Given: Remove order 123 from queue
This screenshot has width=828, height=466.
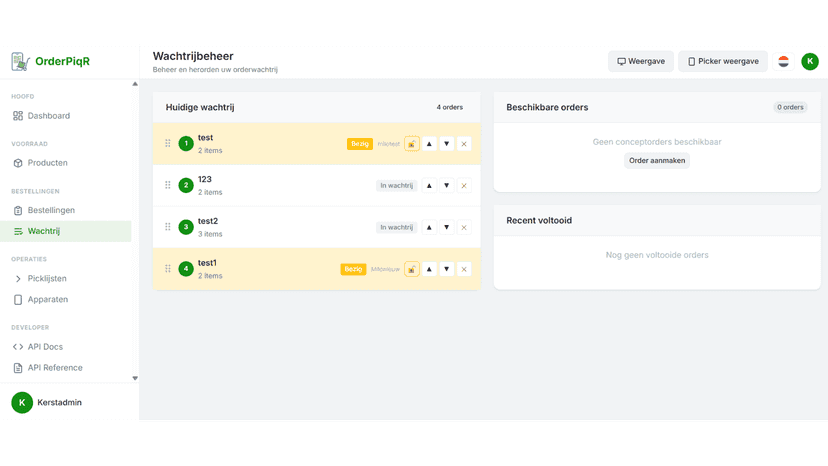Looking at the screenshot, I should [464, 185].
